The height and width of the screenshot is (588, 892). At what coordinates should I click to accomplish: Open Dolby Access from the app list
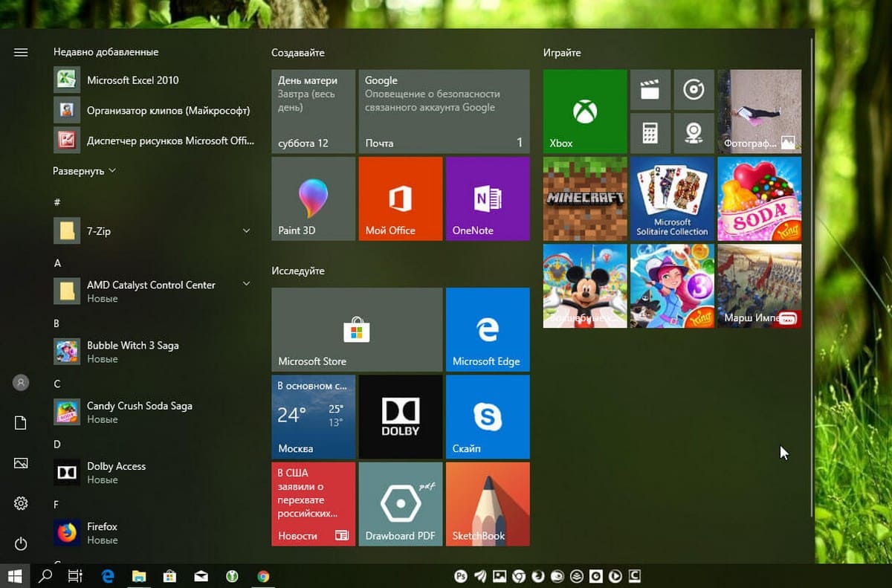point(154,472)
